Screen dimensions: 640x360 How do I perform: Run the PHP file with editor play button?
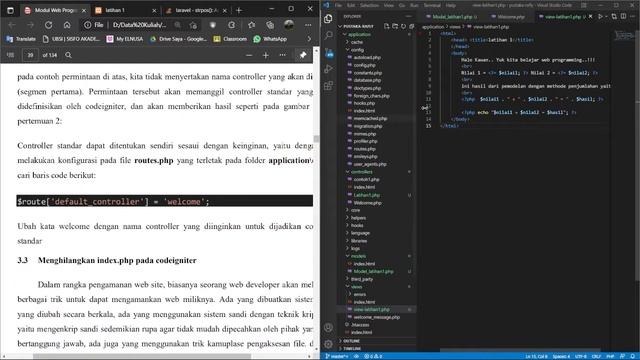tap(600, 16)
